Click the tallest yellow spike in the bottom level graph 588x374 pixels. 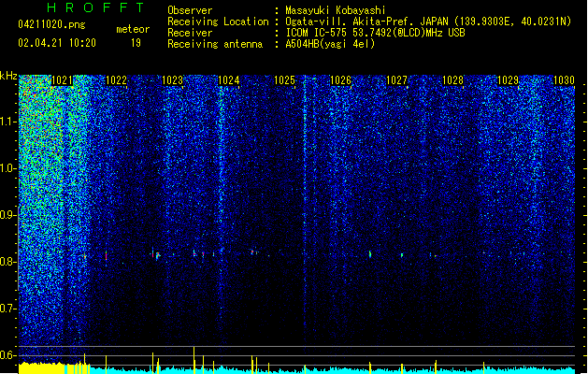coord(194,359)
